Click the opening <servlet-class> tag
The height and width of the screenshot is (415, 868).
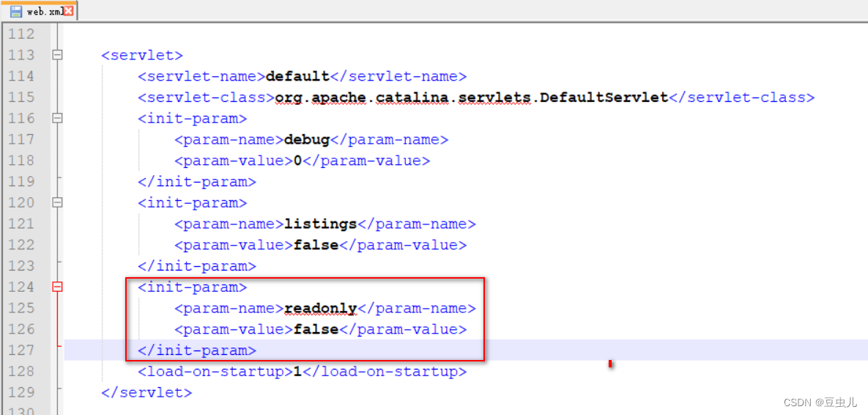207,98
